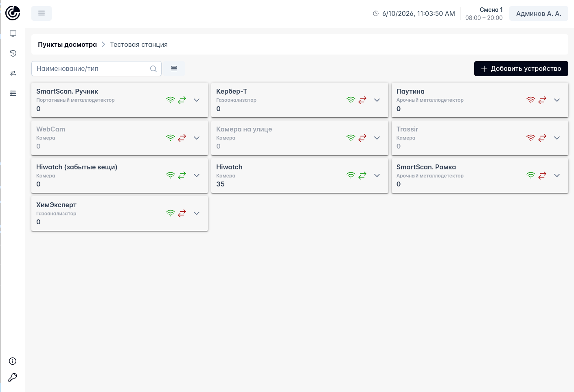Select the ХимЭксперт title
This screenshot has width=574, height=392.
56,205
